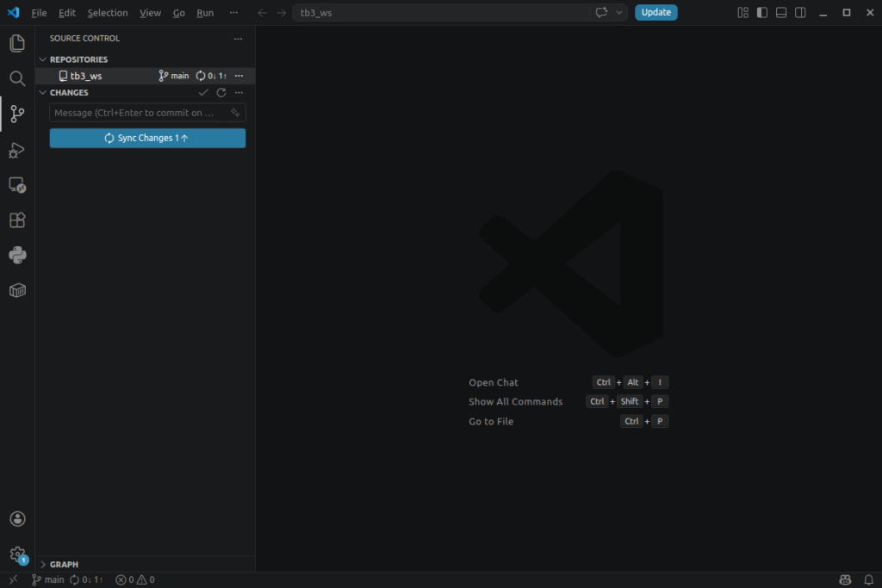Screen dimensions: 882x588
Task: Toggle the bottom panel visibility
Action: point(781,12)
